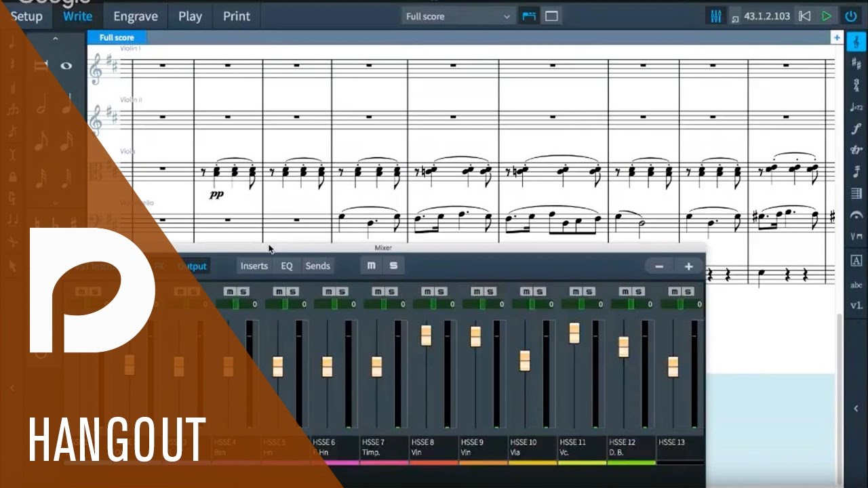The height and width of the screenshot is (488, 868).
Task: Open the Dynamics panel (f icon)
Action: click(856, 129)
